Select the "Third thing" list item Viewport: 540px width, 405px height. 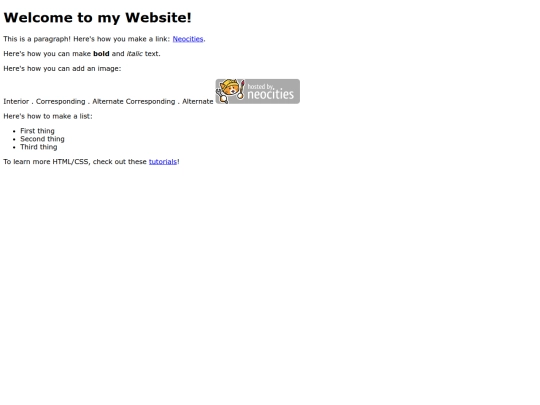click(x=39, y=147)
